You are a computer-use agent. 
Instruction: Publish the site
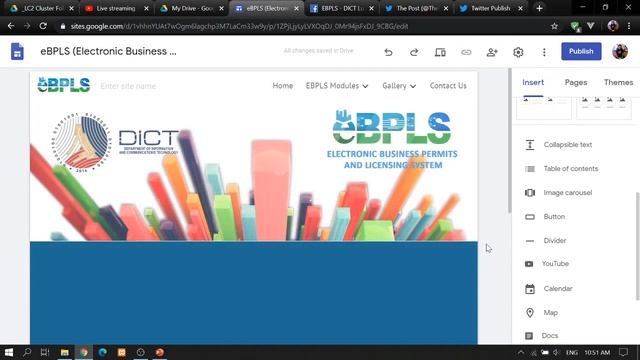581,51
